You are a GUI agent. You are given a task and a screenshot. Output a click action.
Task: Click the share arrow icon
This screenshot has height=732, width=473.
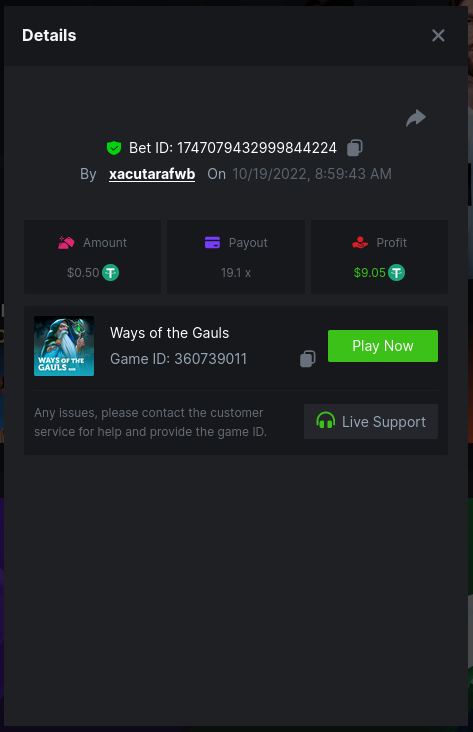(416, 118)
